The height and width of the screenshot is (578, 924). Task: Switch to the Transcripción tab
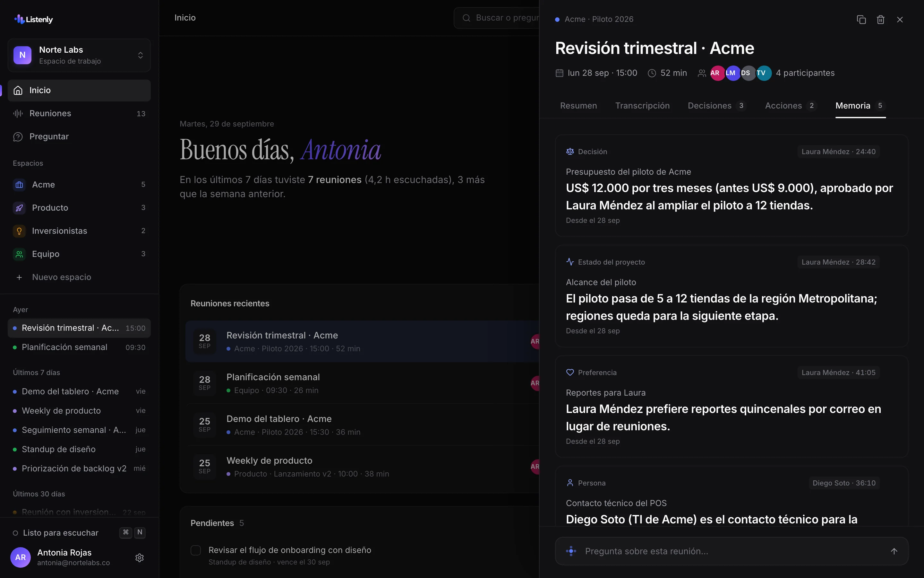coord(642,106)
